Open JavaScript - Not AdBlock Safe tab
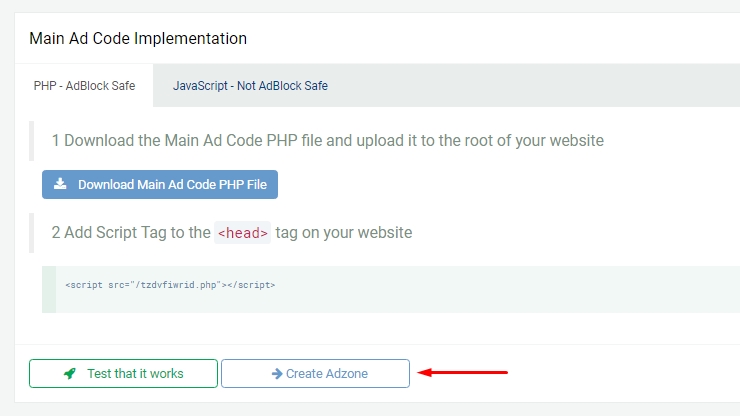The height and width of the screenshot is (416, 740). pos(250,85)
